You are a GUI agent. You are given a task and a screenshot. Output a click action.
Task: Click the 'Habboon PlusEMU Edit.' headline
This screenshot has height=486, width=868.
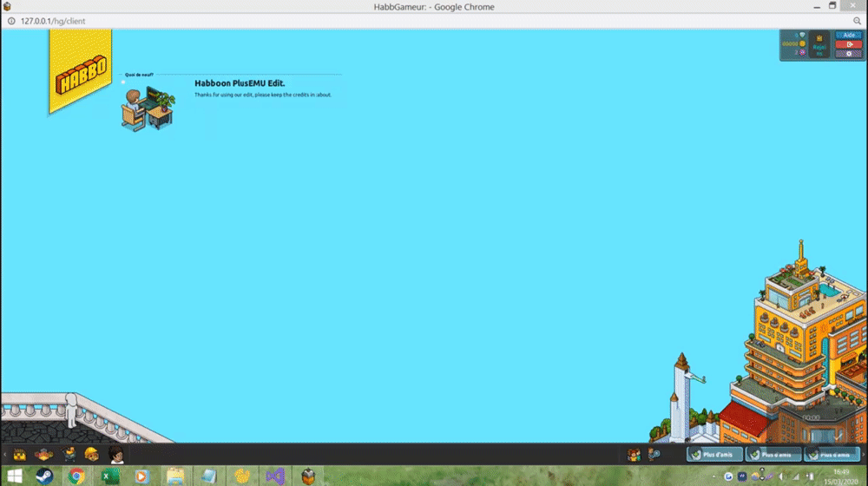240,83
